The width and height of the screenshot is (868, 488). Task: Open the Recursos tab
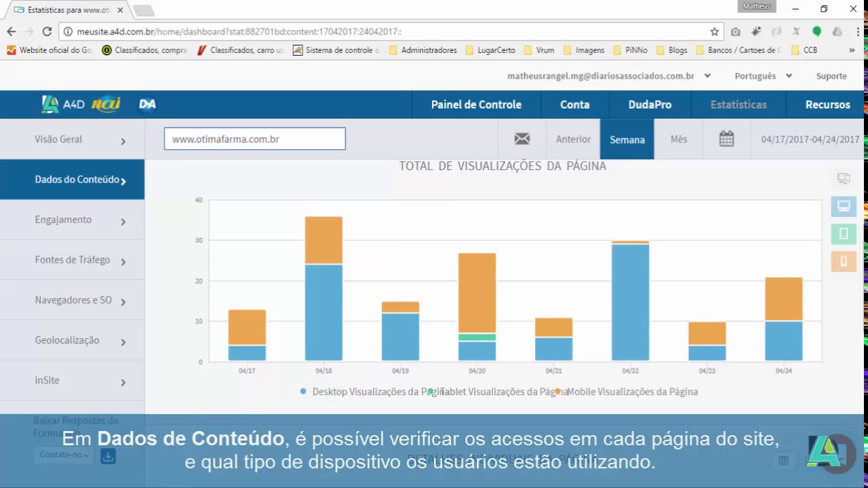coord(827,104)
